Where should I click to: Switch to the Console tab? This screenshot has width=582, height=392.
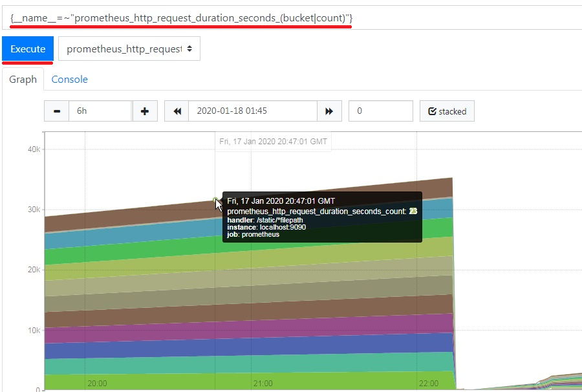tap(69, 79)
